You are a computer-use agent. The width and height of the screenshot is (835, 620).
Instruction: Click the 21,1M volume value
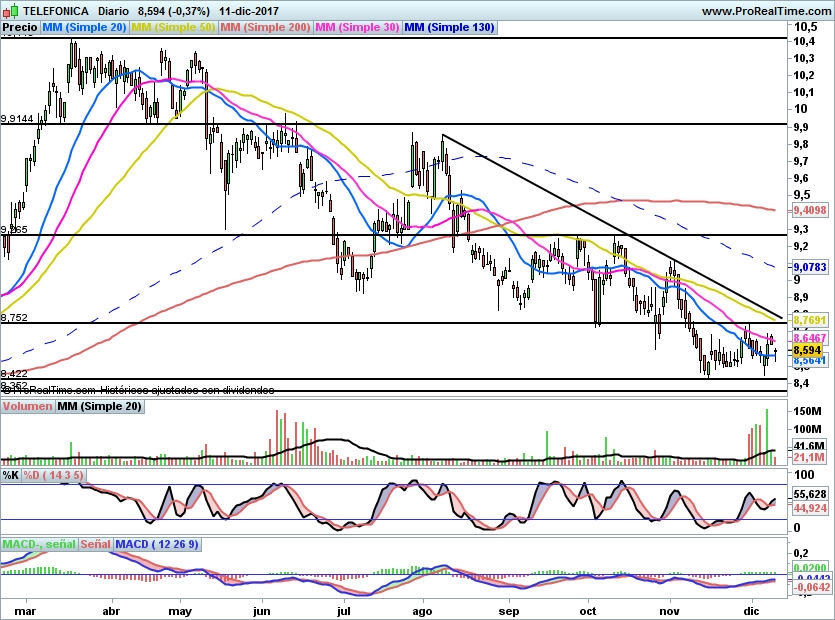tap(809, 457)
